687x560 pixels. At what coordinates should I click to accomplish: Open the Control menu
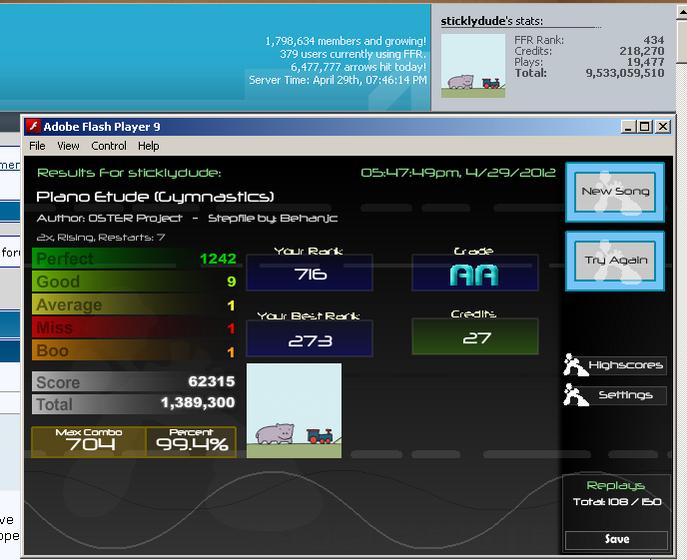click(x=109, y=146)
